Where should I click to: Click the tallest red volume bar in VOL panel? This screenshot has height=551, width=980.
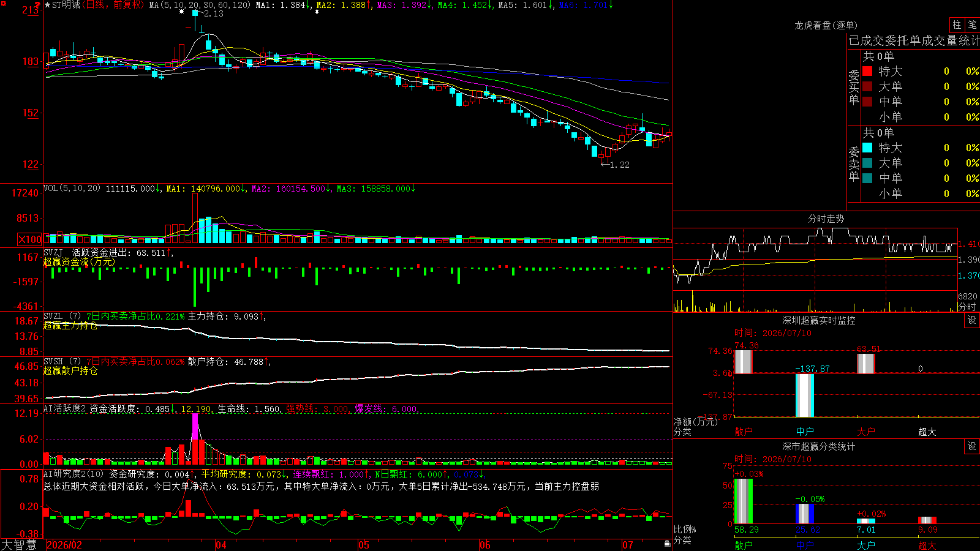[195, 218]
